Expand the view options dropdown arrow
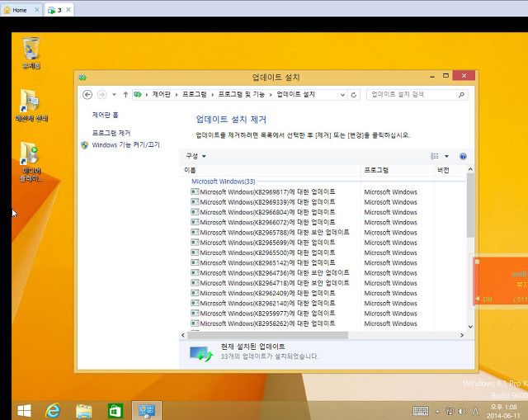The height and width of the screenshot is (420, 528). click(446, 156)
